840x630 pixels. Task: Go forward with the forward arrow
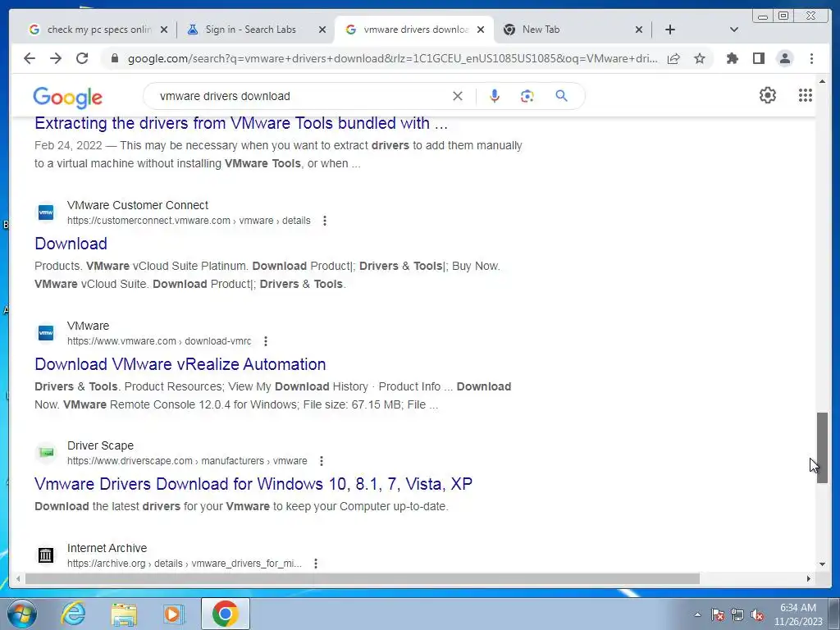tap(56, 58)
